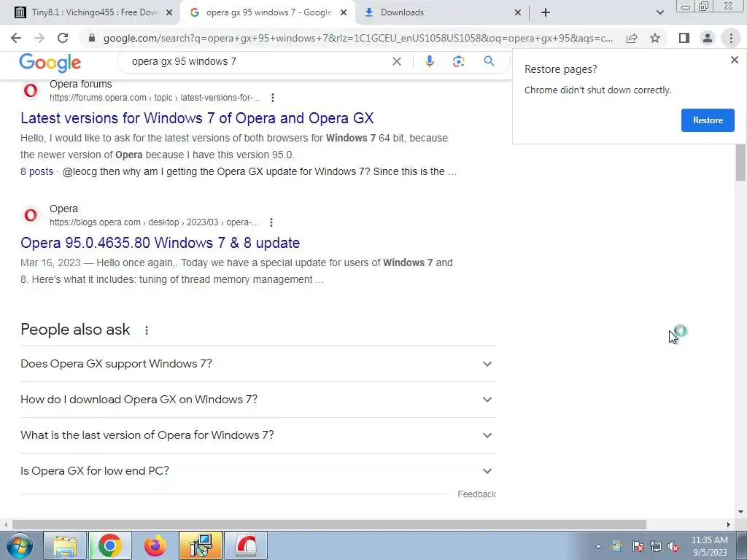747x560 pixels.
Task: Reload the current page
Action: (63, 38)
